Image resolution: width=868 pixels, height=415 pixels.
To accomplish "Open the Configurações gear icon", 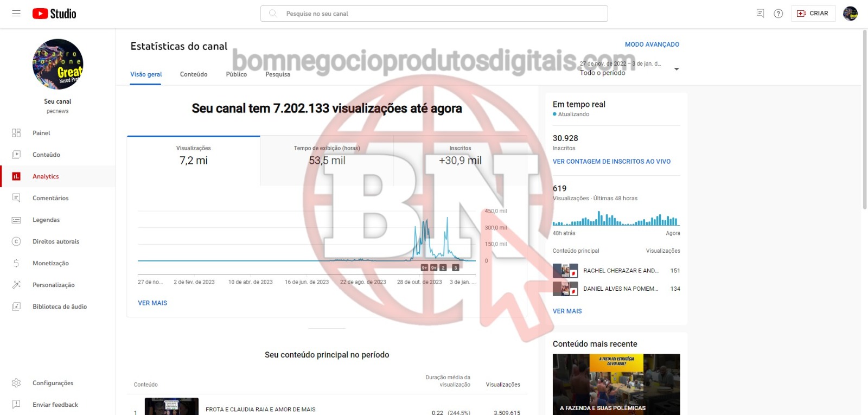I will pos(16,383).
